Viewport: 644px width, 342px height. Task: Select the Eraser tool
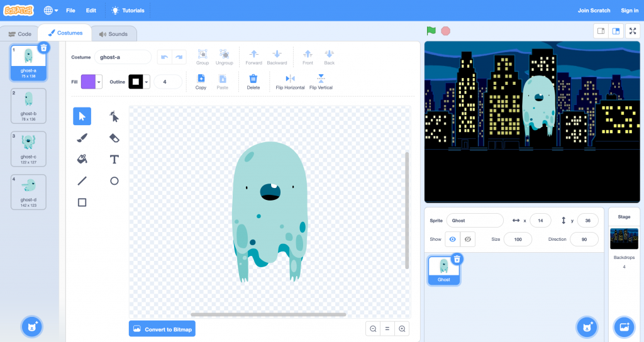(114, 138)
